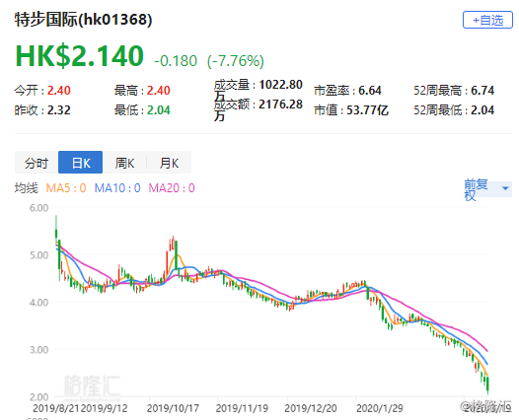Open the 前复权 adjustment dropdown

[x=487, y=189]
